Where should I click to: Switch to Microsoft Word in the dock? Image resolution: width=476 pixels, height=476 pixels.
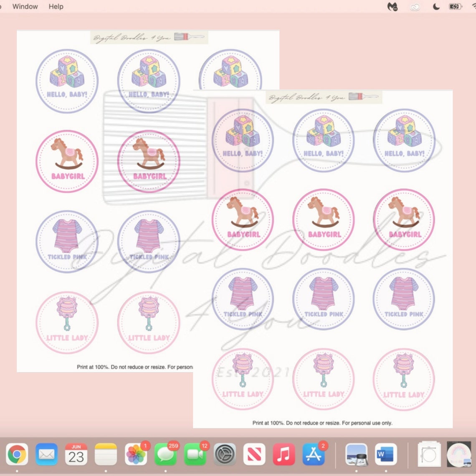tap(386, 454)
